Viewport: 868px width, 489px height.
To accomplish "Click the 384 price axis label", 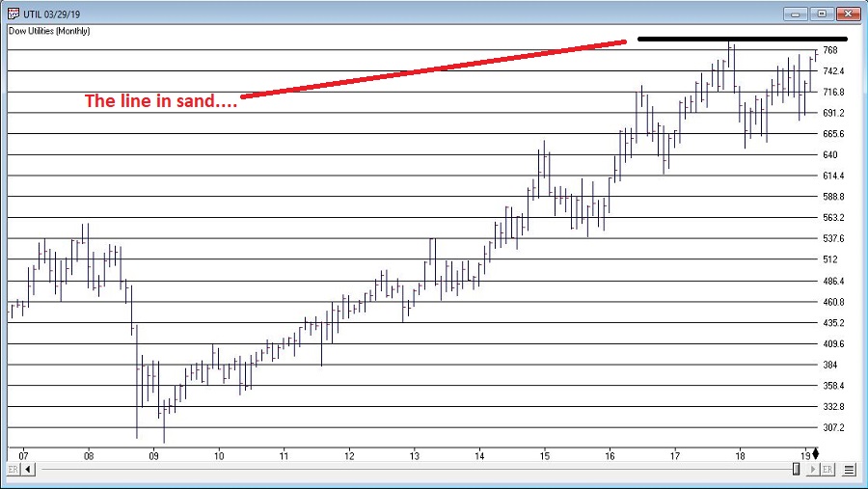I will click(x=829, y=365).
